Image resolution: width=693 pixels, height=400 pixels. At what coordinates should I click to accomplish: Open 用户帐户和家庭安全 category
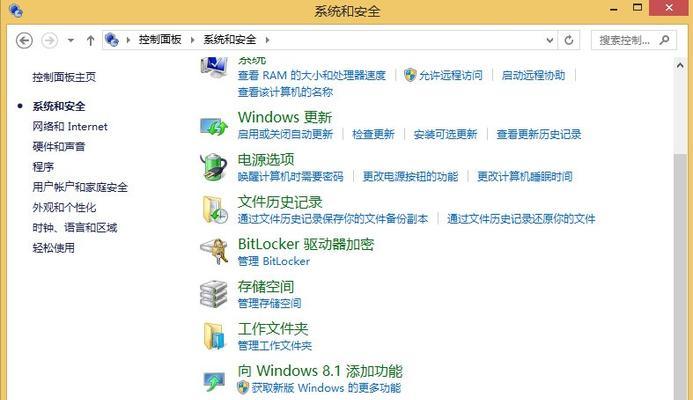[80, 187]
